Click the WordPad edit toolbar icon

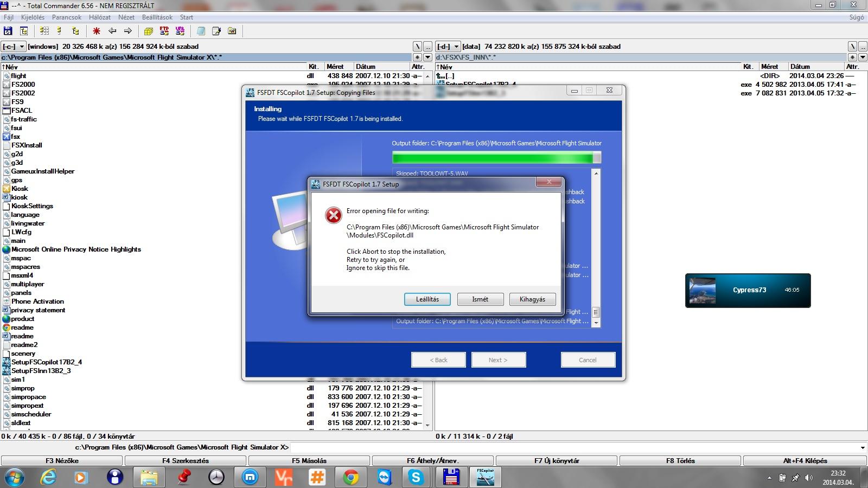pyautogui.click(x=216, y=31)
